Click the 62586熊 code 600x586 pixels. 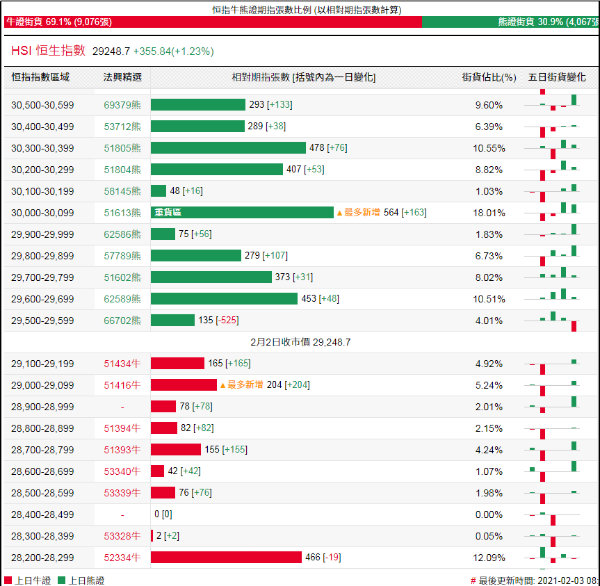(122, 234)
